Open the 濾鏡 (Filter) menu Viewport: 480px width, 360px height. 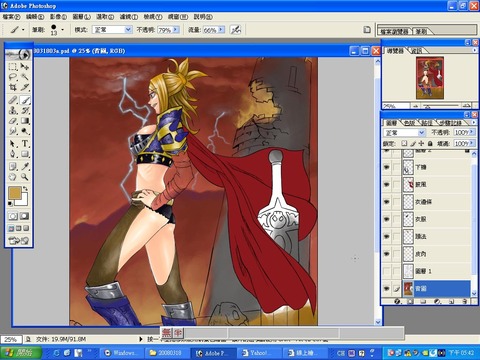(x=129, y=17)
